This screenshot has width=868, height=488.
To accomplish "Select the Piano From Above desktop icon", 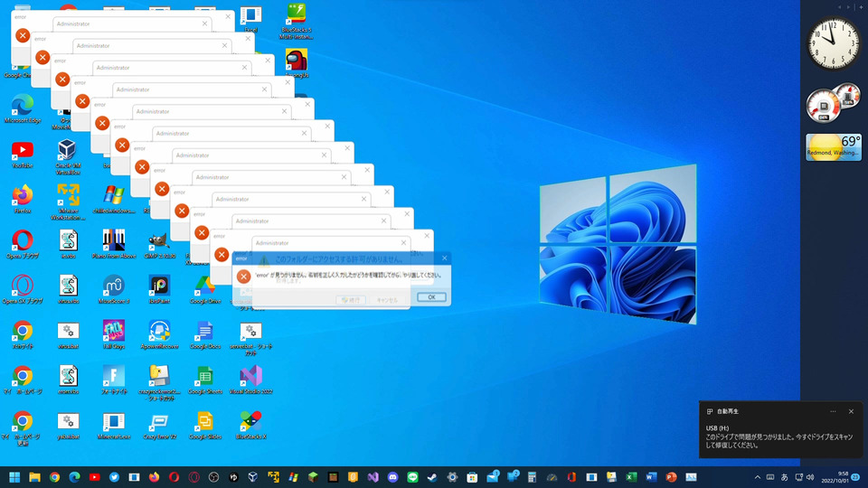I will tap(114, 245).
